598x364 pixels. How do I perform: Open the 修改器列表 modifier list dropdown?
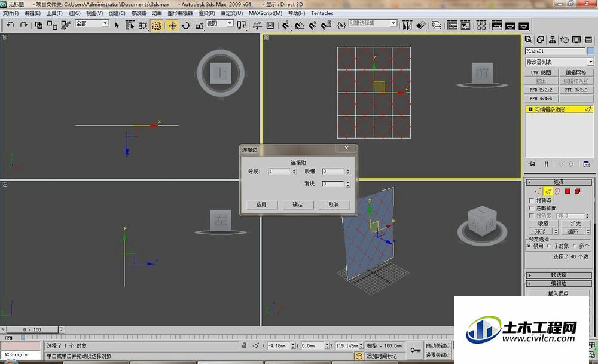[x=559, y=62]
